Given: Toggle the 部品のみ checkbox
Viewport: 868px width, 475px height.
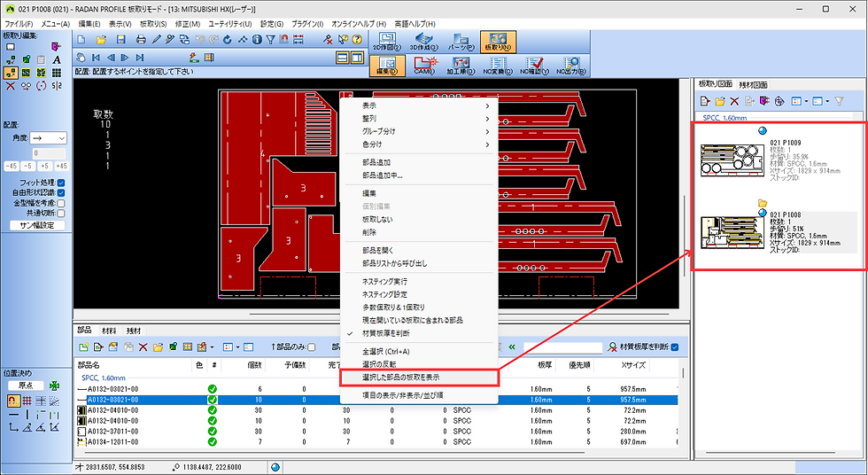Looking at the screenshot, I should [x=311, y=347].
